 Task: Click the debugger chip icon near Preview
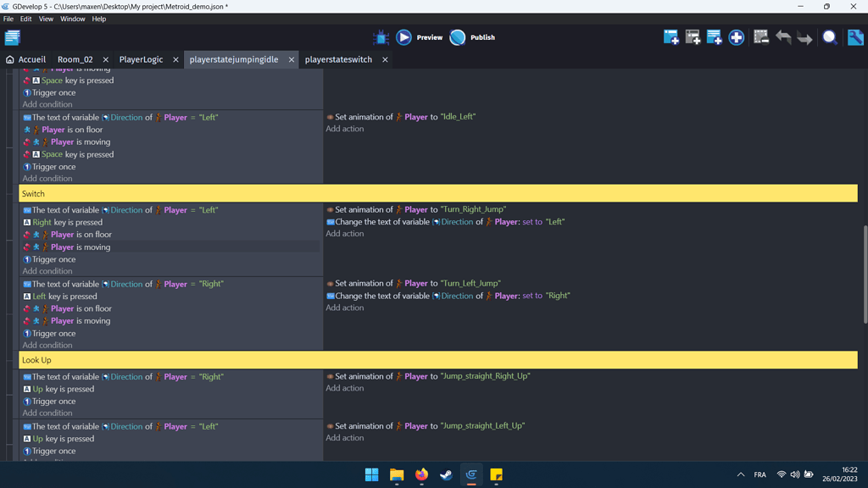click(381, 37)
